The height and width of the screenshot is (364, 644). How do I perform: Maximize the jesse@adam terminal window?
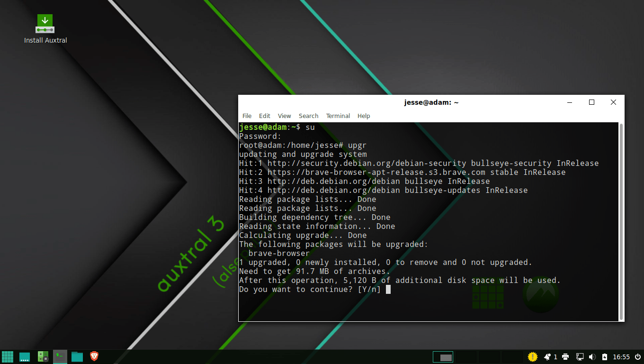pyautogui.click(x=591, y=102)
